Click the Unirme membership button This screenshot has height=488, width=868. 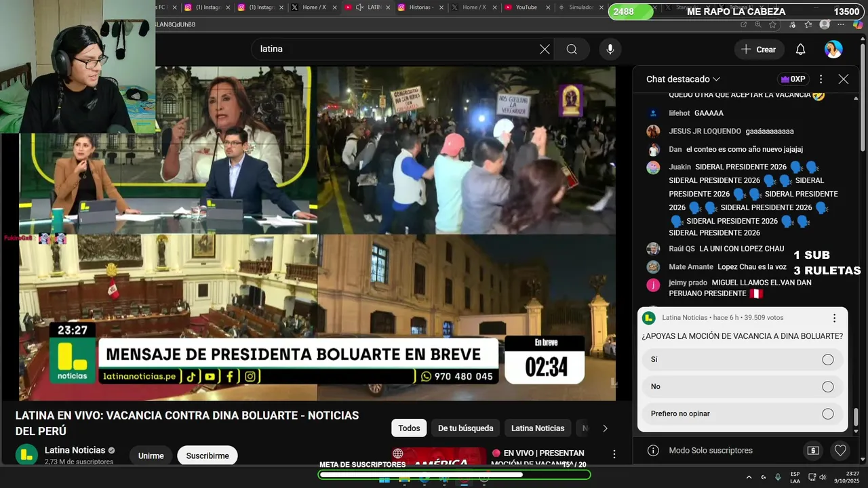click(x=151, y=456)
